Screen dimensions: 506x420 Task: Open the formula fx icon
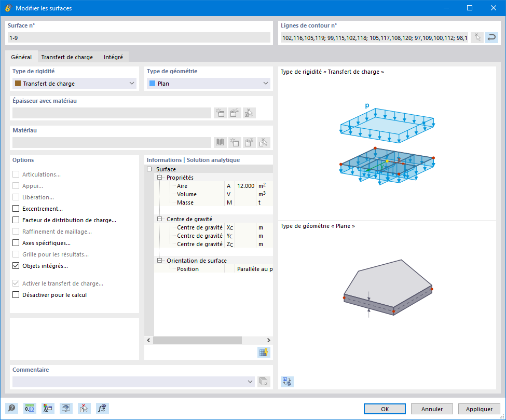[x=102, y=409]
